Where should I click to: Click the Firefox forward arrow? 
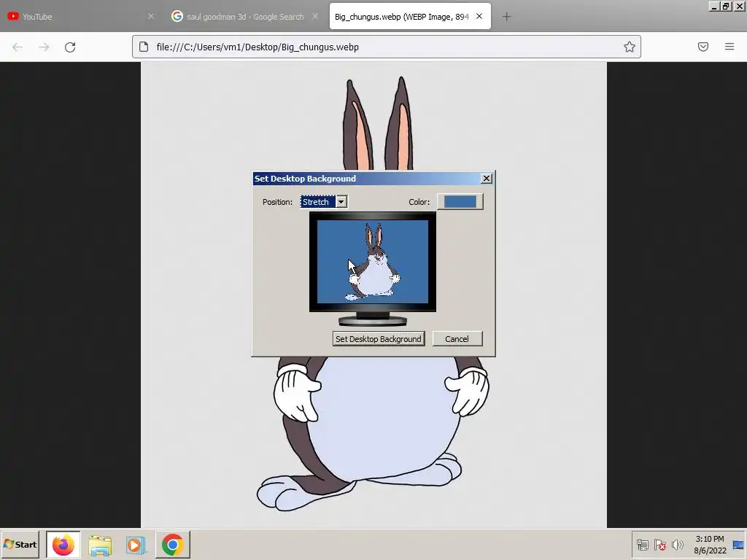coord(44,47)
